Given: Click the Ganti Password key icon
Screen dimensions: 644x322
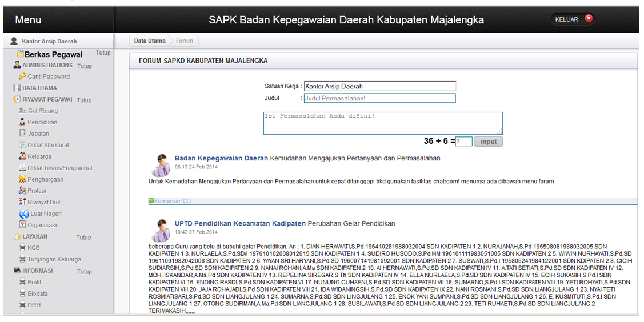Looking at the screenshot, I should click(x=22, y=76).
